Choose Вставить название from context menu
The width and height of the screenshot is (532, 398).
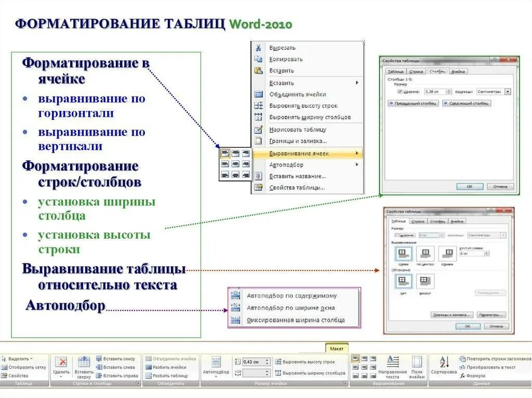308,176
